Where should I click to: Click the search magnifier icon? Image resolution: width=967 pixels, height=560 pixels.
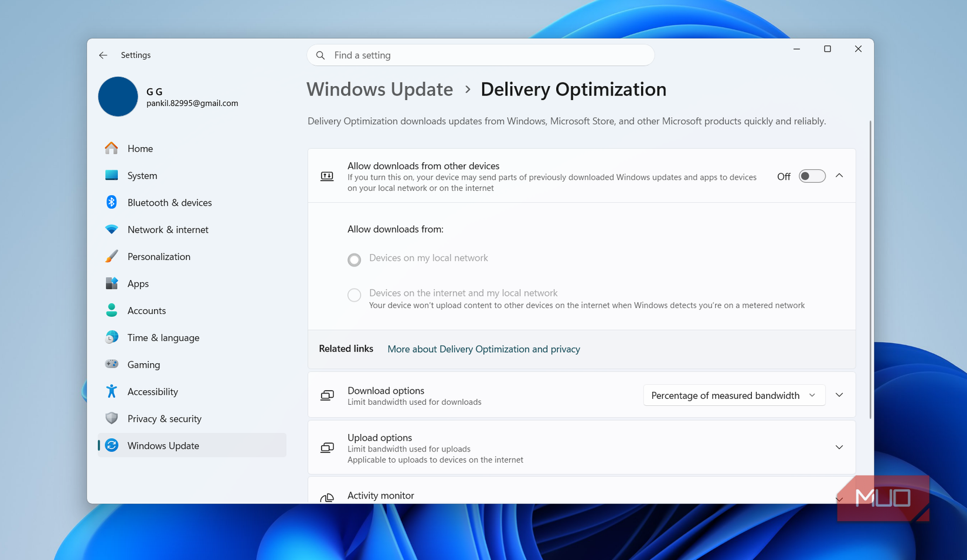[321, 55]
